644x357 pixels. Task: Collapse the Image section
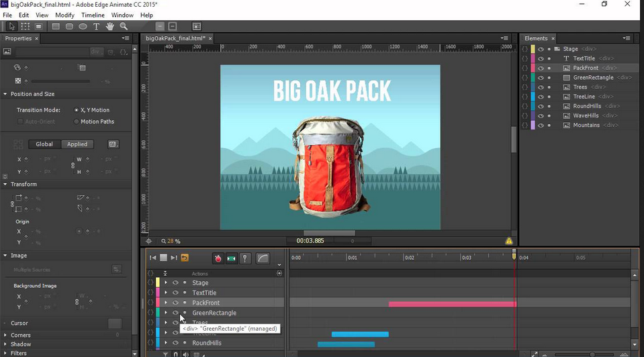5,255
